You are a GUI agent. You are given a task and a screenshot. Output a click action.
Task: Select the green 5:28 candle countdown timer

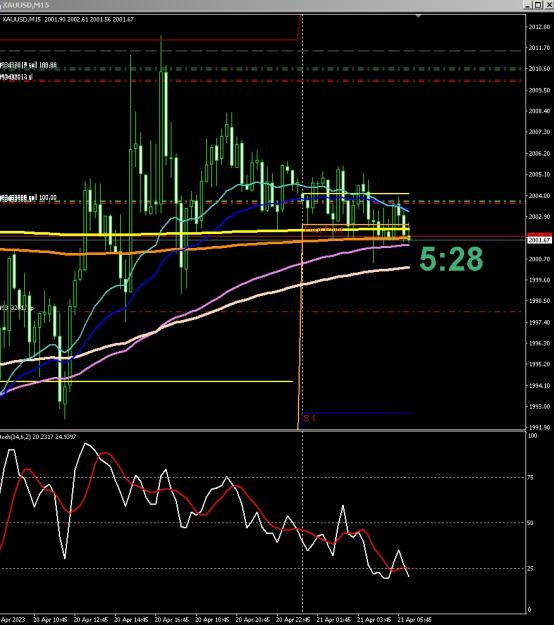[451, 259]
